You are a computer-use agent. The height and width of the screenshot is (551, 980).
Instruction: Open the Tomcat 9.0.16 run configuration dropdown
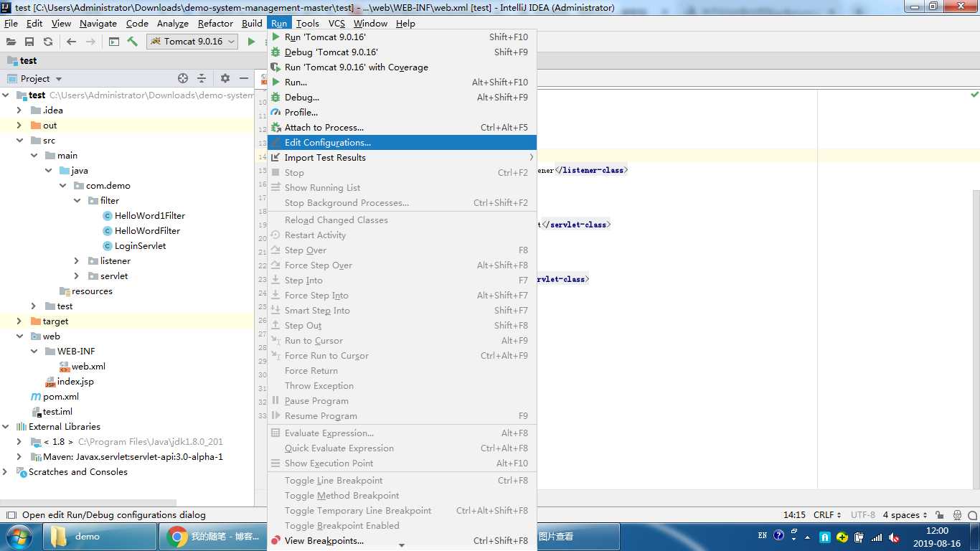point(192,42)
